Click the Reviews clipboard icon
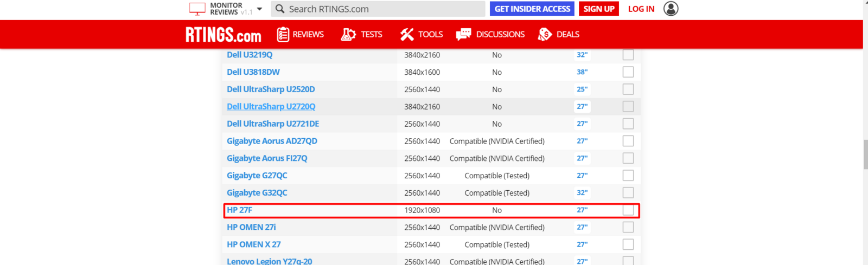This screenshot has width=868, height=265. pos(283,35)
